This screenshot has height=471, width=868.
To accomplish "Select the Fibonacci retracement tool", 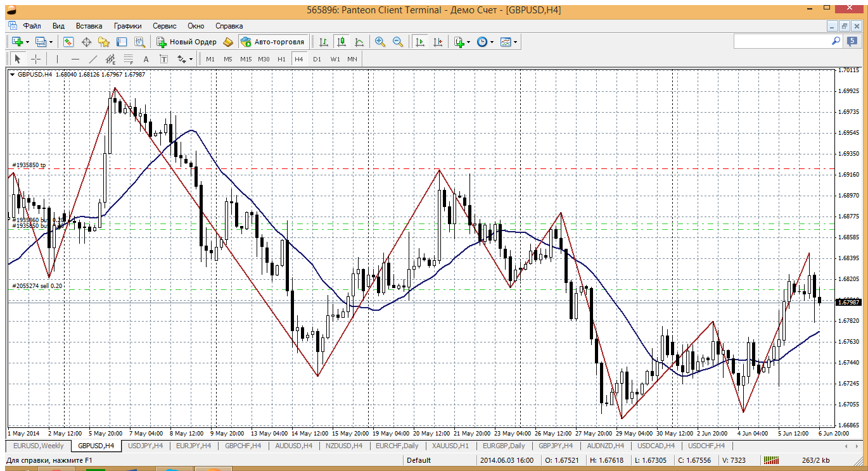I will pyautogui.click(x=129, y=59).
